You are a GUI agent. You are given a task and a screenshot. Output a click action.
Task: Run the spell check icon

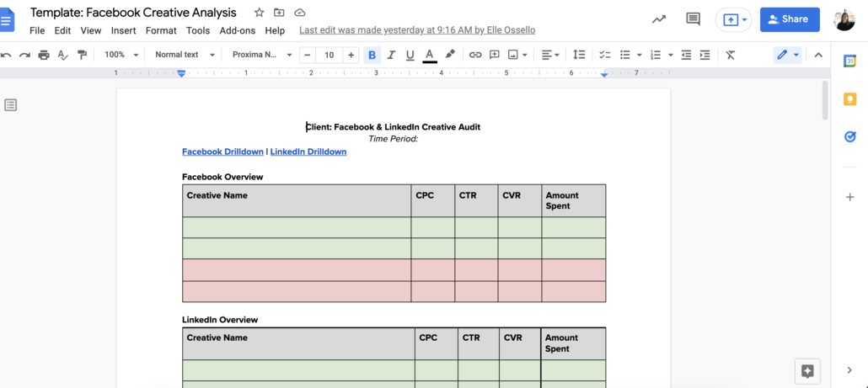[63, 55]
